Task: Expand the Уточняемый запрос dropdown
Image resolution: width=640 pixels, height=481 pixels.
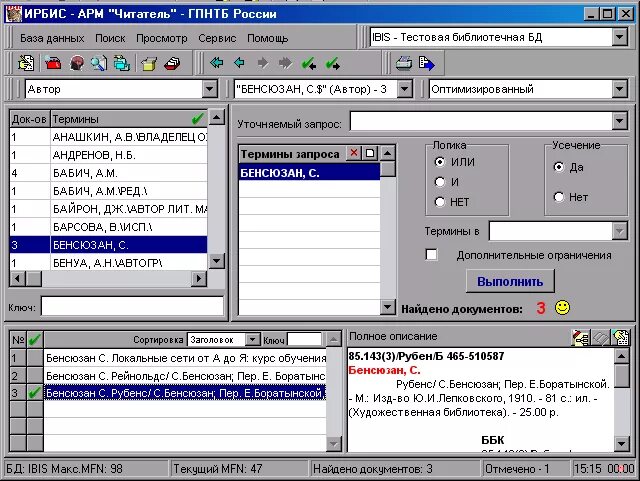Action: coord(619,121)
